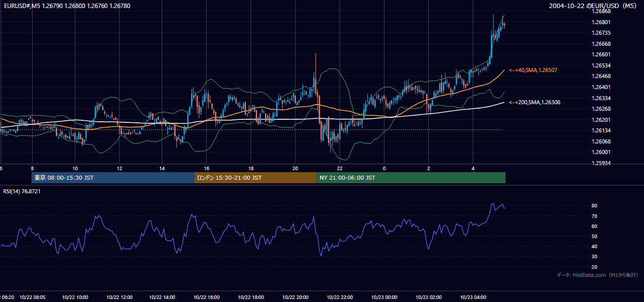644x302 pixels.
Task: Click price axis value 1.26601
Action: tap(600, 54)
